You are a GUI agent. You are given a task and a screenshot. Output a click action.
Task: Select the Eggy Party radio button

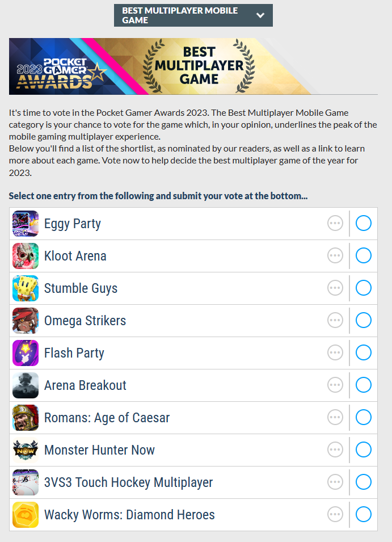pos(364,224)
